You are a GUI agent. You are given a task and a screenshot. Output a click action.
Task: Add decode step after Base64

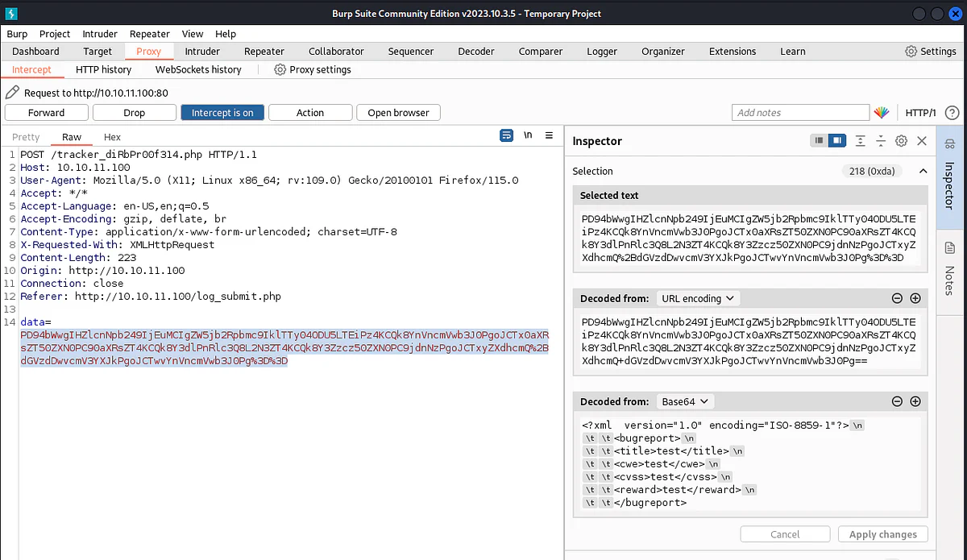point(915,401)
